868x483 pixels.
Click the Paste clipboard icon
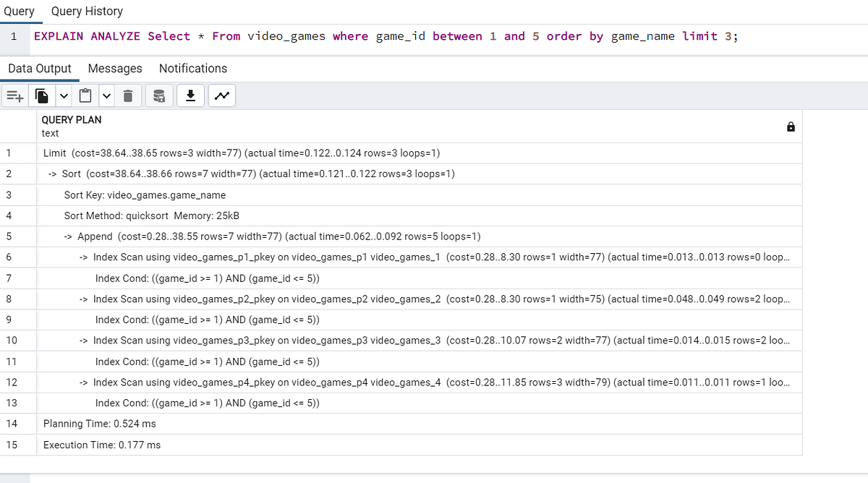coord(85,95)
